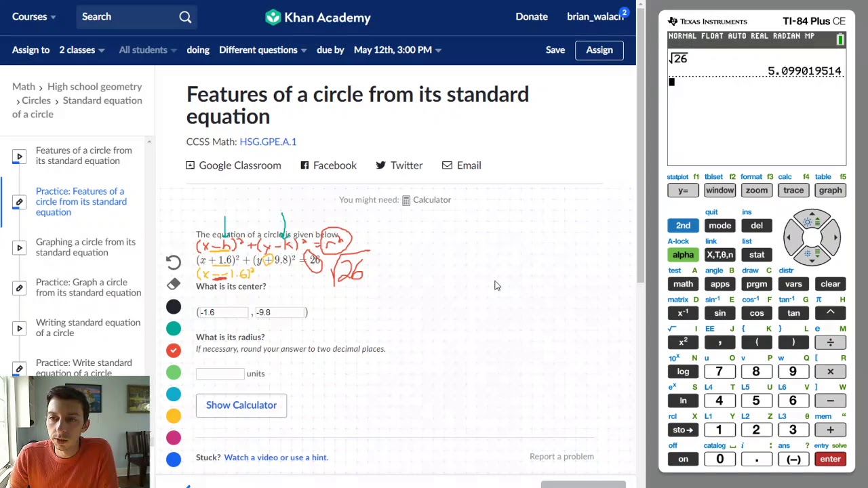
Task: Click video icon for Writing standard equation
Action: pos(19,328)
